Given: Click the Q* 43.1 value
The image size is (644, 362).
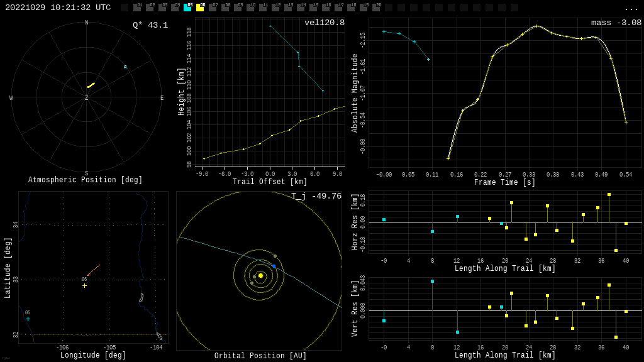Looking at the screenshot, I should coord(150,25).
